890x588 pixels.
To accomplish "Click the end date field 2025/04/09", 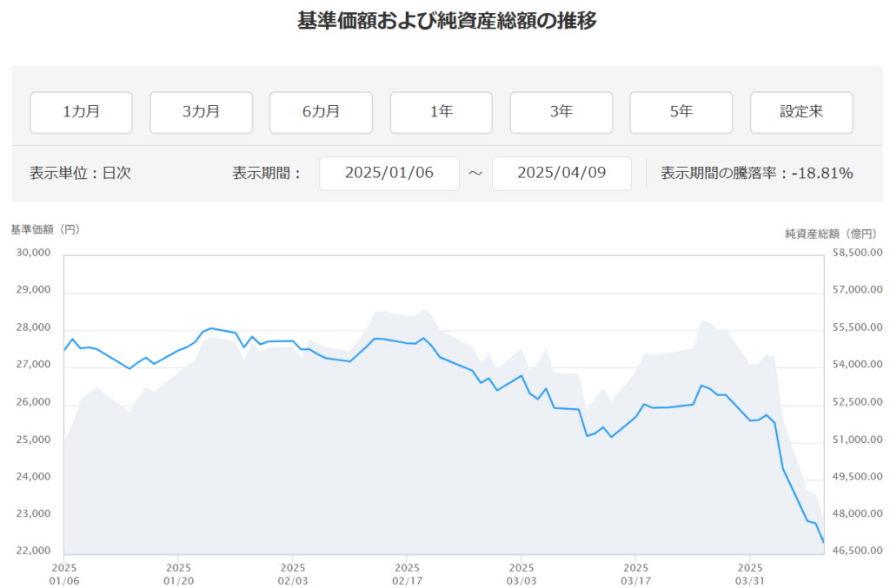I will [561, 173].
